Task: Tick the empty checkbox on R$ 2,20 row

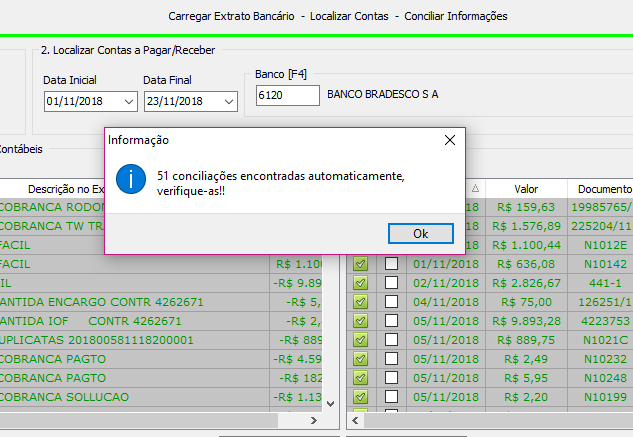Action: click(392, 397)
